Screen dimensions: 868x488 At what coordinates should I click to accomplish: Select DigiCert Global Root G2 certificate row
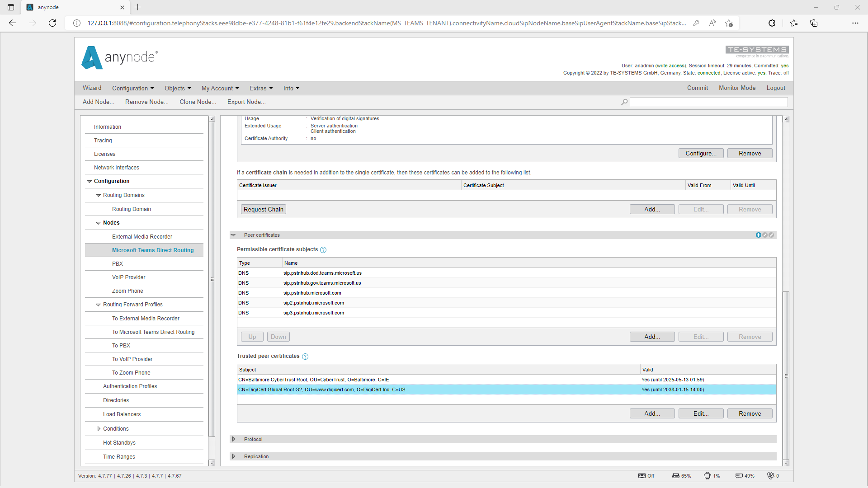(x=506, y=390)
